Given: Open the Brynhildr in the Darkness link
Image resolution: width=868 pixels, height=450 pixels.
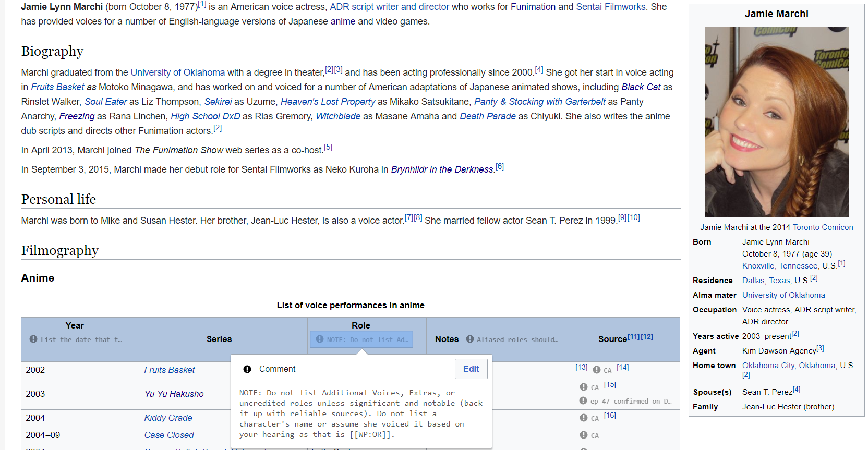Looking at the screenshot, I should tap(442, 169).
